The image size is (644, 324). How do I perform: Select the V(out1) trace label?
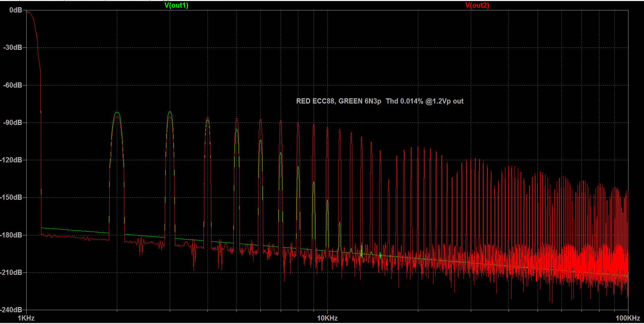tap(176, 5)
